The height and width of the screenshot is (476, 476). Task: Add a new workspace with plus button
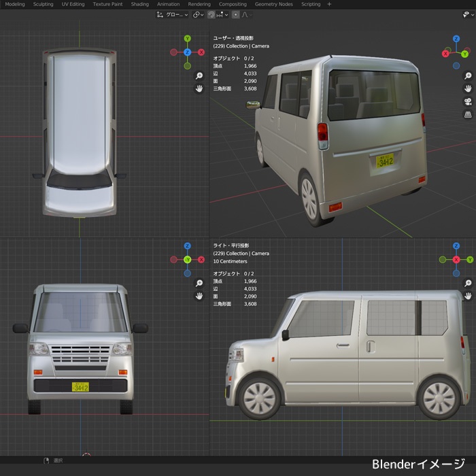click(x=329, y=4)
